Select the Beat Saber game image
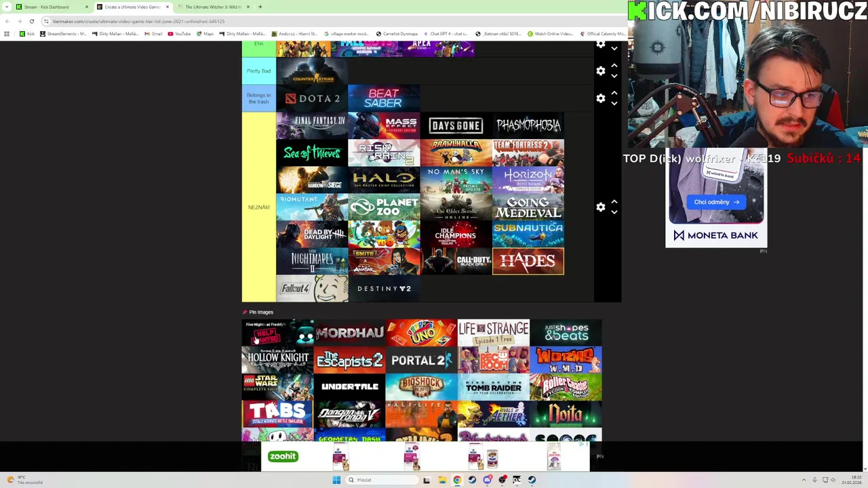The width and height of the screenshot is (868, 488). pos(384,99)
